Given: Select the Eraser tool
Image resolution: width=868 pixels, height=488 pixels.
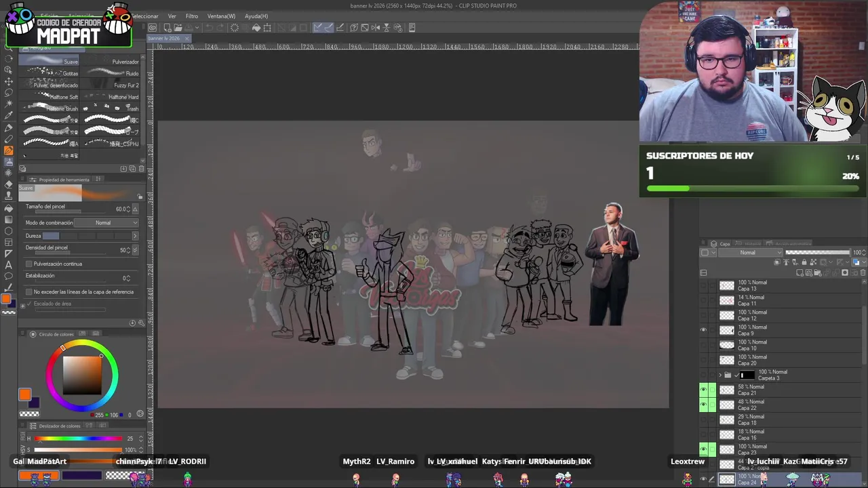Looking at the screenshot, I should (8, 185).
